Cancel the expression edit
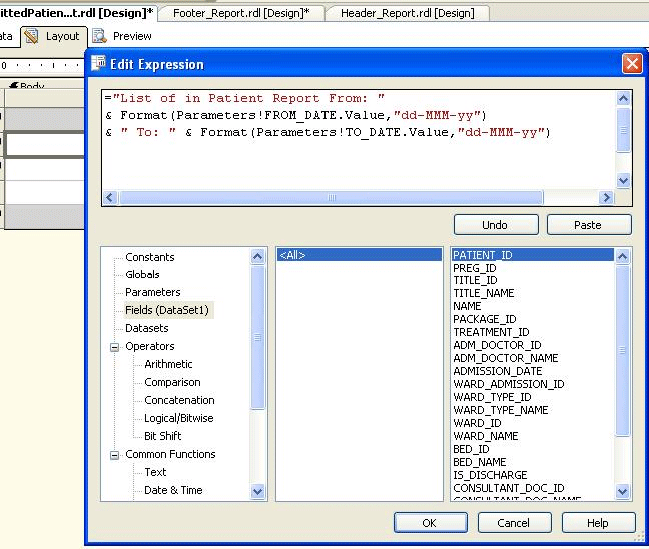Screen dimensions: 649x549 [x=514, y=522]
